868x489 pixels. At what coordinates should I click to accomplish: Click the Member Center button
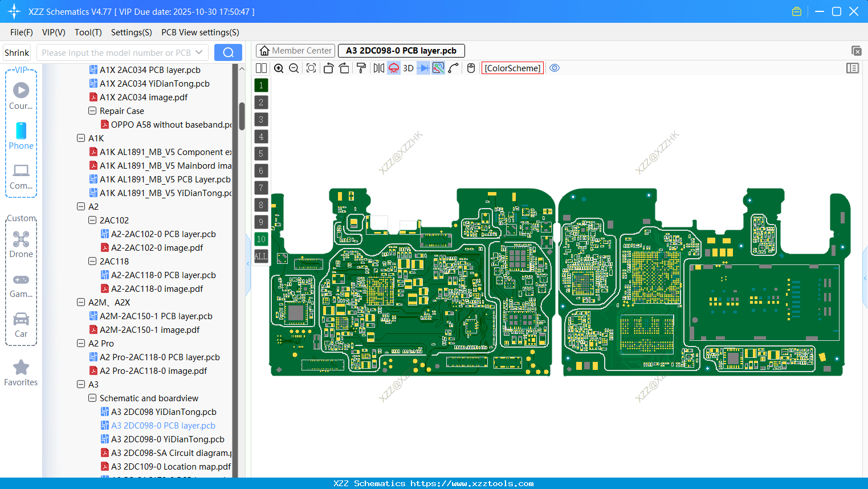[295, 51]
